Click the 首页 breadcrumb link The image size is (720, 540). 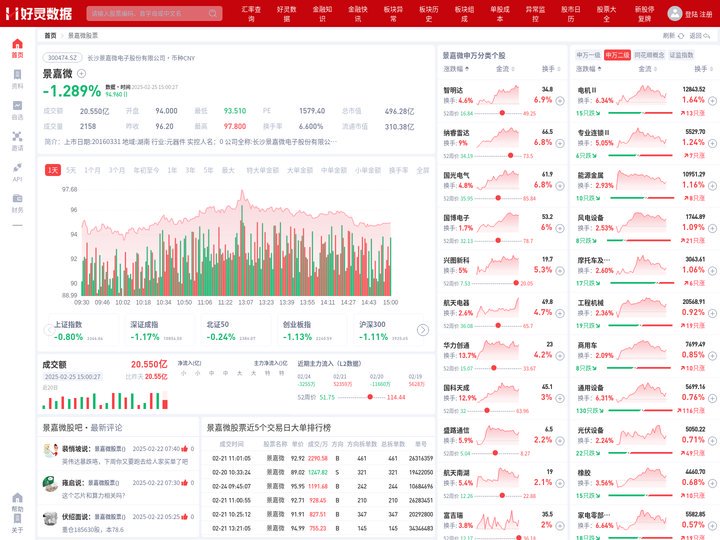click(50, 35)
